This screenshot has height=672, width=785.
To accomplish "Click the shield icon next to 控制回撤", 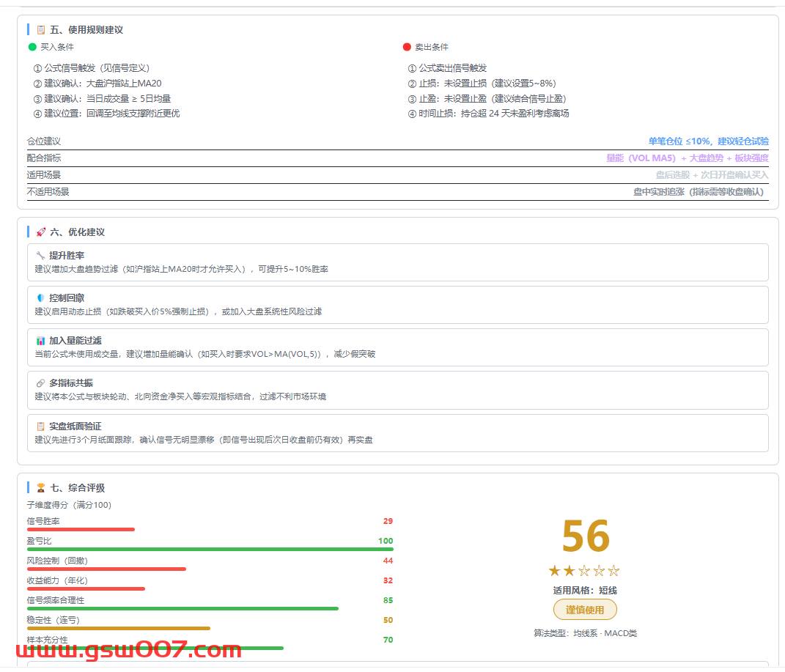I will click(x=40, y=298).
